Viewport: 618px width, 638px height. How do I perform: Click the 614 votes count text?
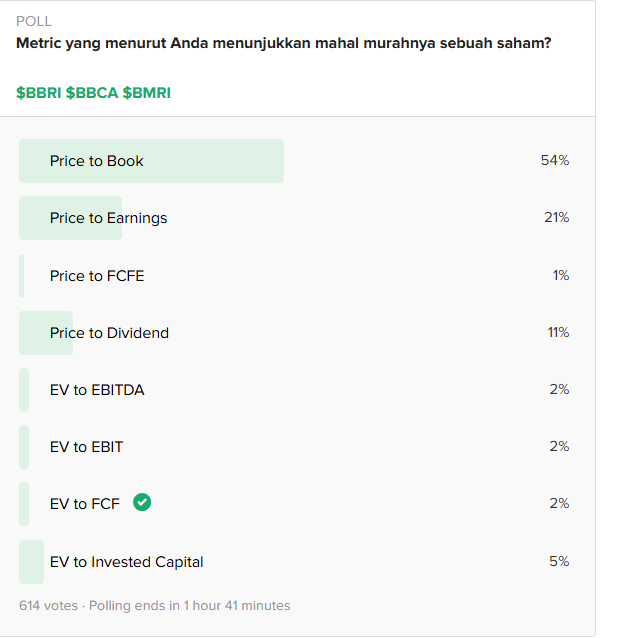[48, 605]
